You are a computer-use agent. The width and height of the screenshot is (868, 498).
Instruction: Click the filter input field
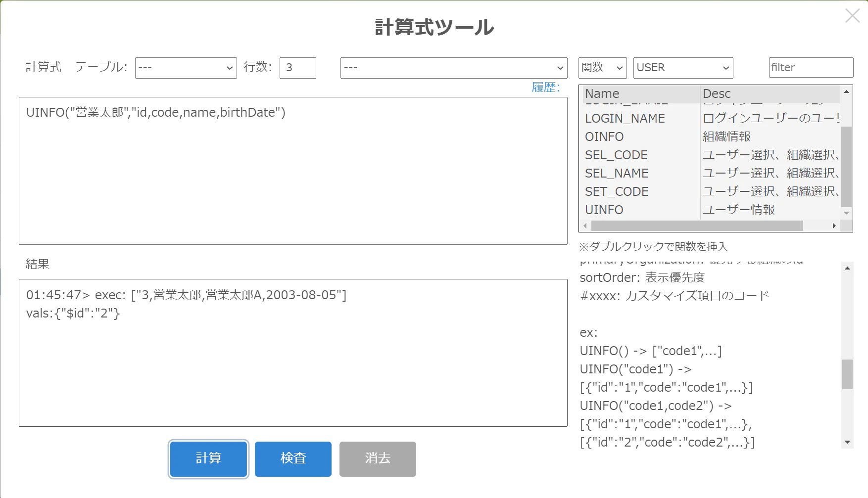pos(811,68)
